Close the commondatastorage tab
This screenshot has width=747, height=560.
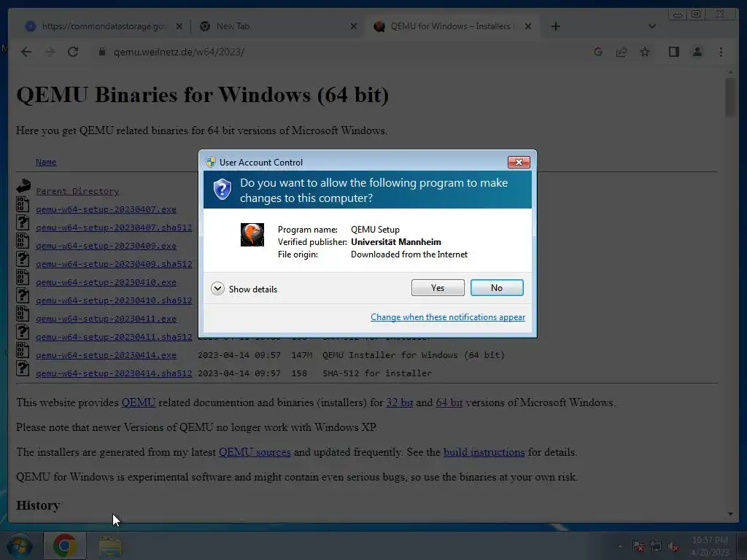pos(179,26)
